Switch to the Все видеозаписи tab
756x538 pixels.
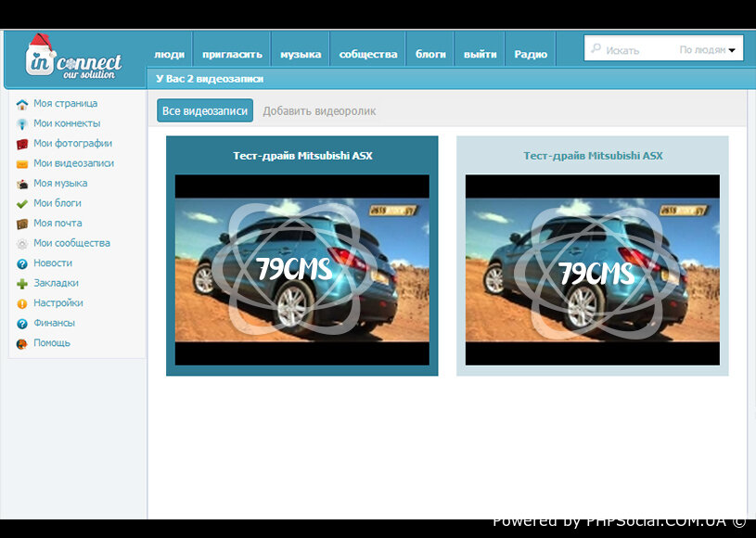tap(205, 110)
